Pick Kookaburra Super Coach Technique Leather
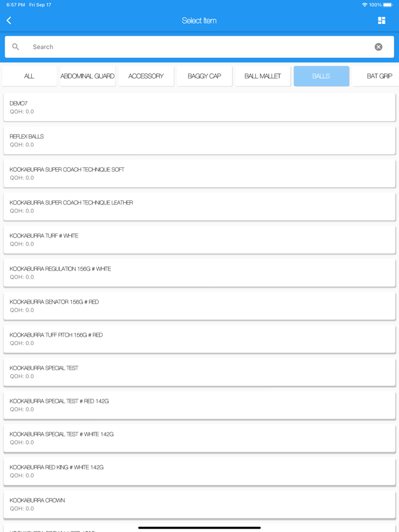Image resolution: width=399 pixels, height=532 pixels. 199,207
